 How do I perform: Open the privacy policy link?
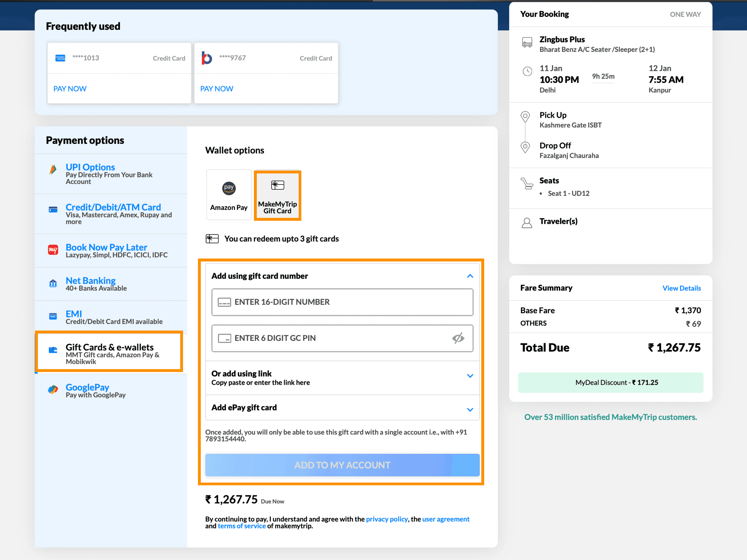click(x=387, y=519)
